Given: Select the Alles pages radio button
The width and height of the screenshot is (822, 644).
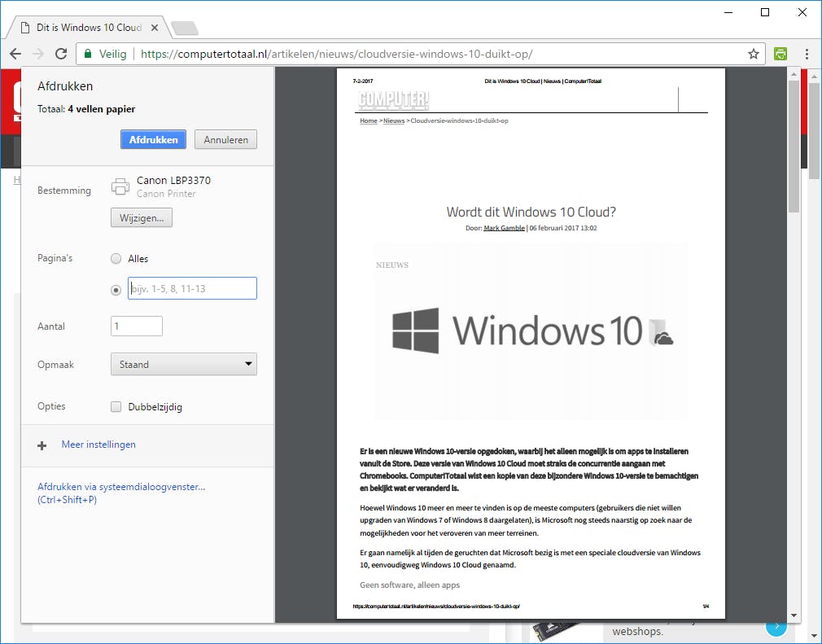Looking at the screenshot, I should [x=116, y=259].
